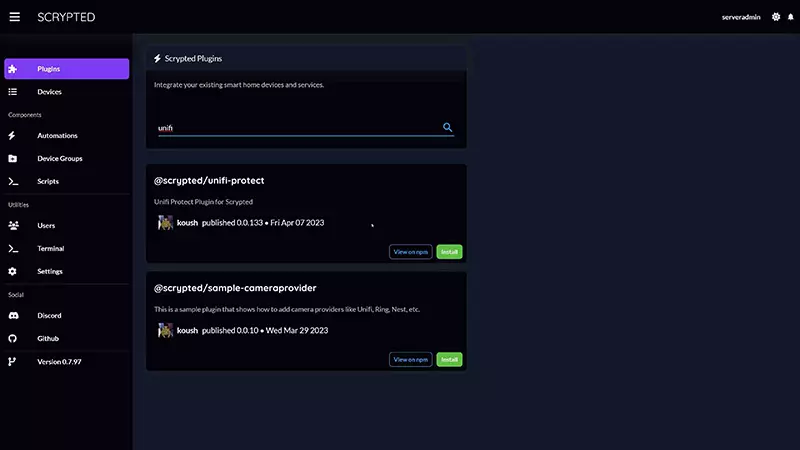Click the 'Components' section label
This screenshot has height=450, width=800.
click(x=24, y=115)
